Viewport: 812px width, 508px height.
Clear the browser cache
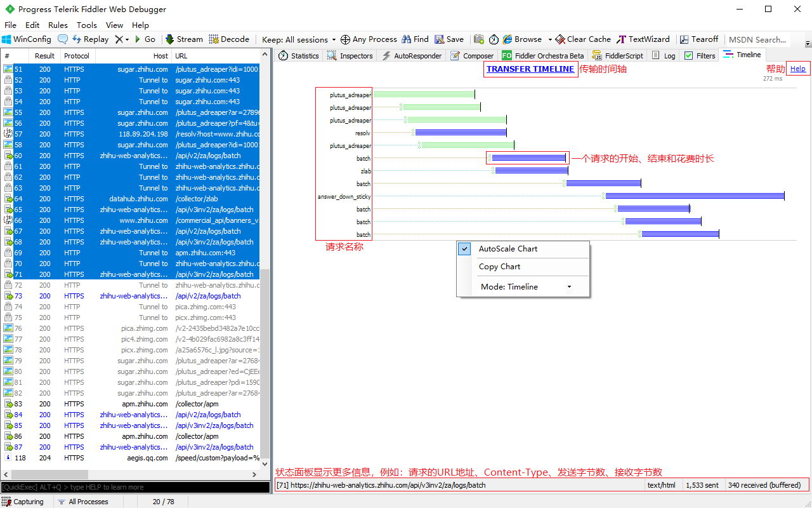coord(583,39)
